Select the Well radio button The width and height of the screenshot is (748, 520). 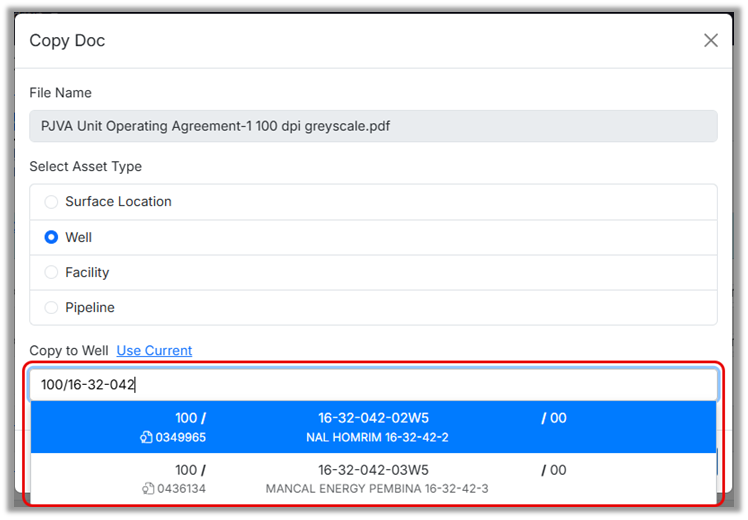[x=51, y=237]
